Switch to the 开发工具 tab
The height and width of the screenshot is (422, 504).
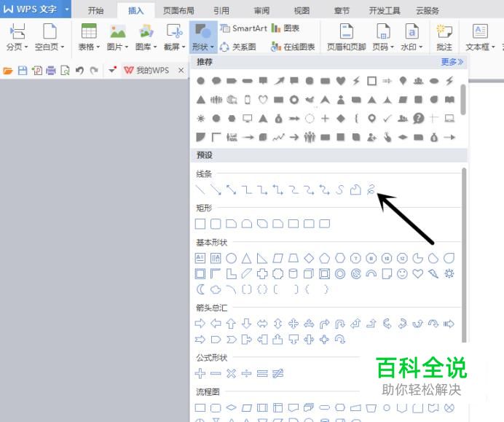click(385, 11)
